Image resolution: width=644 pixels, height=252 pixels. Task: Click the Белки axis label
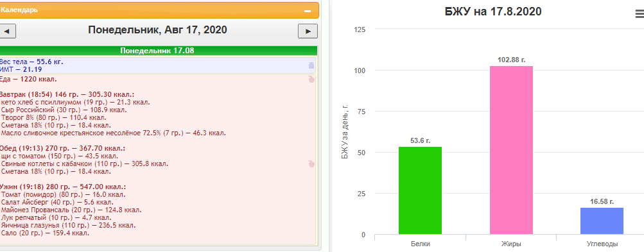420,244
